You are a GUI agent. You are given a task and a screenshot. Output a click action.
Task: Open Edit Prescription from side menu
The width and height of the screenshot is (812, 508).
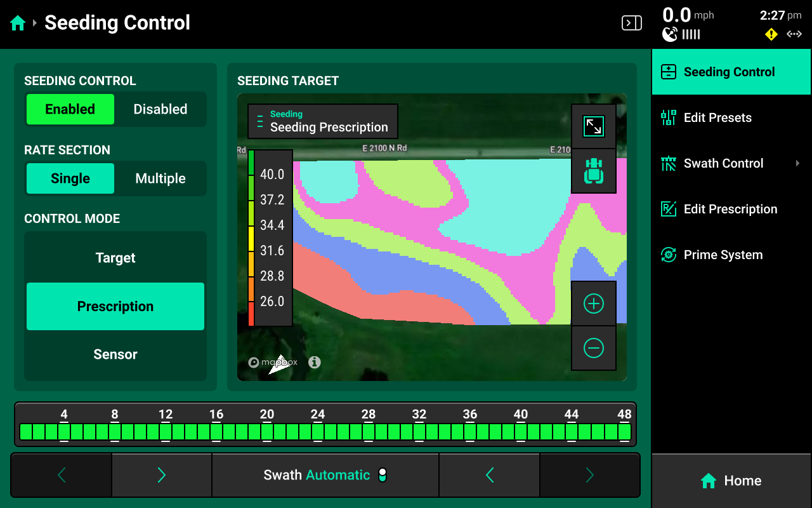(730, 209)
